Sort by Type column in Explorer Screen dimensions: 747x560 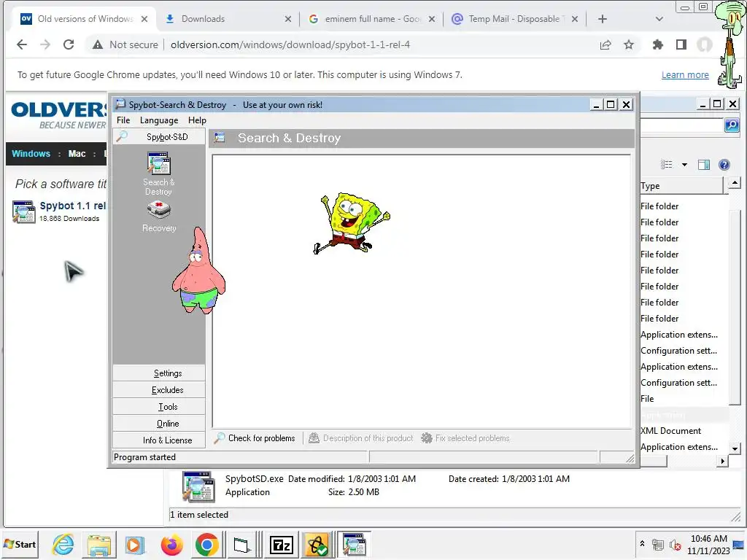681,186
